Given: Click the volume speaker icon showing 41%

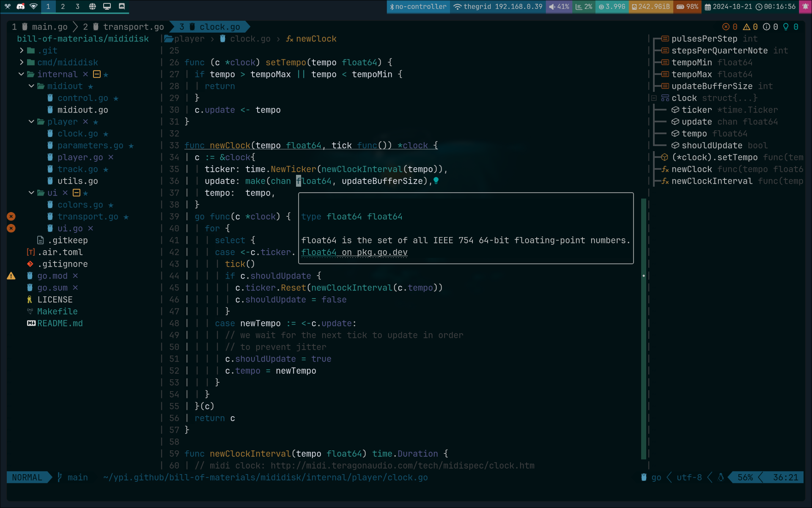Looking at the screenshot, I should tap(552, 7).
